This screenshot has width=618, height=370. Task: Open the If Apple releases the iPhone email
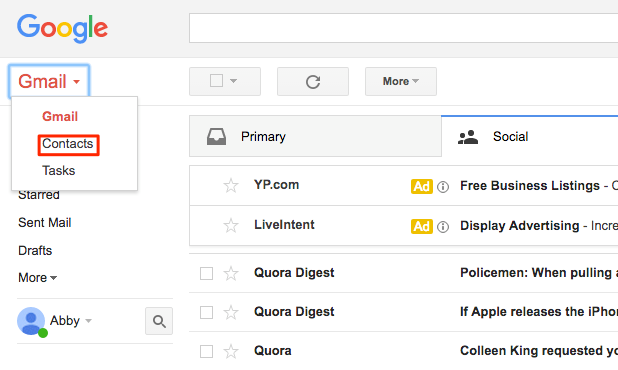(539, 312)
